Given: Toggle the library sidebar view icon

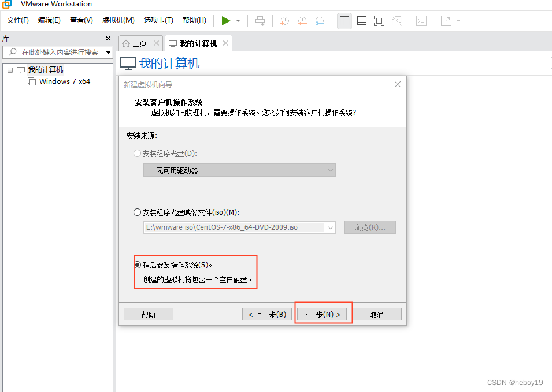Looking at the screenshot, I should 344,21.
